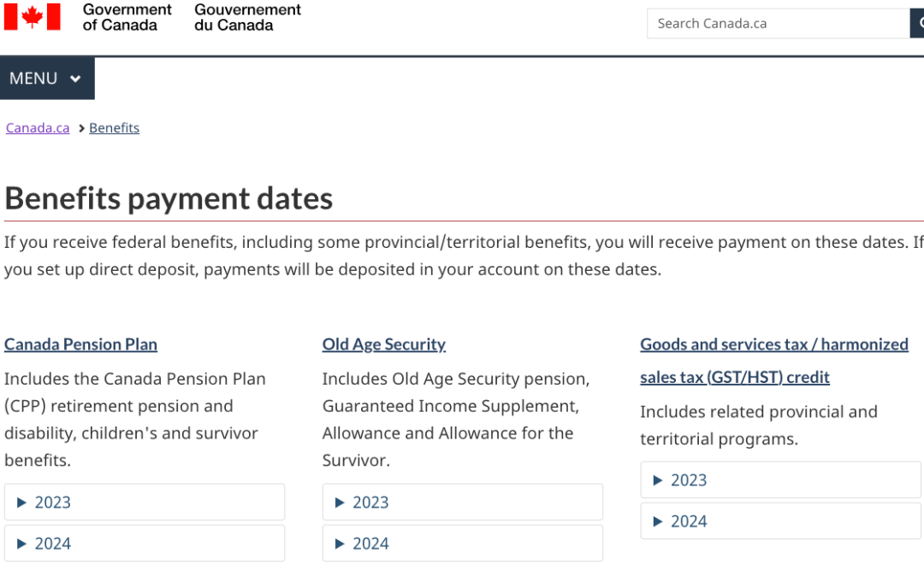
Task: Click the Government of Canada wordmark
Action: click(127, 17)
